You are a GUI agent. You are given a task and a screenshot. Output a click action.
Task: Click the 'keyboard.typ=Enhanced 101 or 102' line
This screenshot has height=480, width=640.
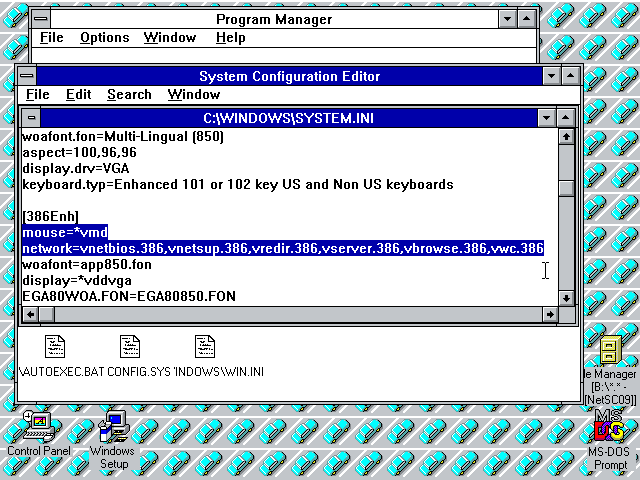pos(238,184)
